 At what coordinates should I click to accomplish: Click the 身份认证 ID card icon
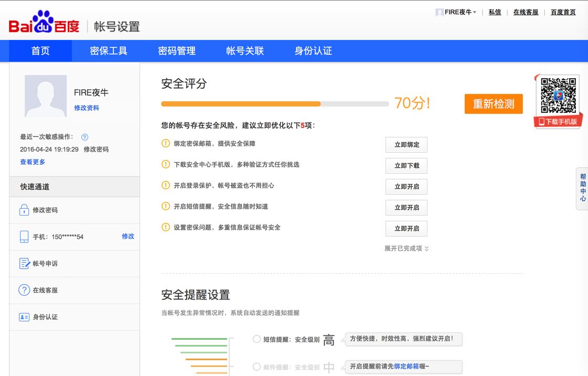(24, 317)
